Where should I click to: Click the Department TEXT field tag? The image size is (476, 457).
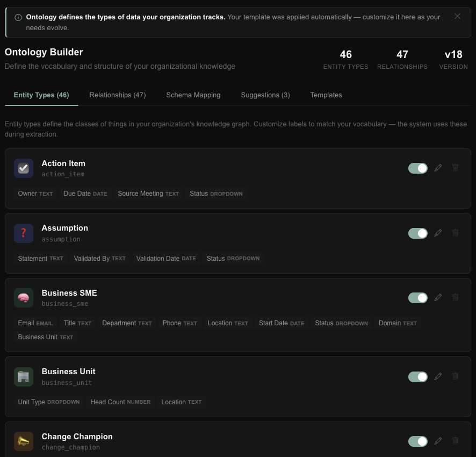tap(127, 323)
